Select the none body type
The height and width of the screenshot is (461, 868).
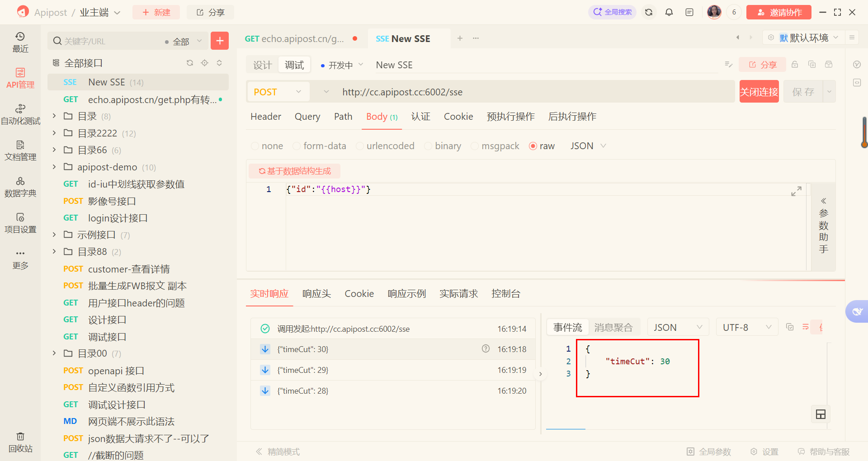[267, 146]
